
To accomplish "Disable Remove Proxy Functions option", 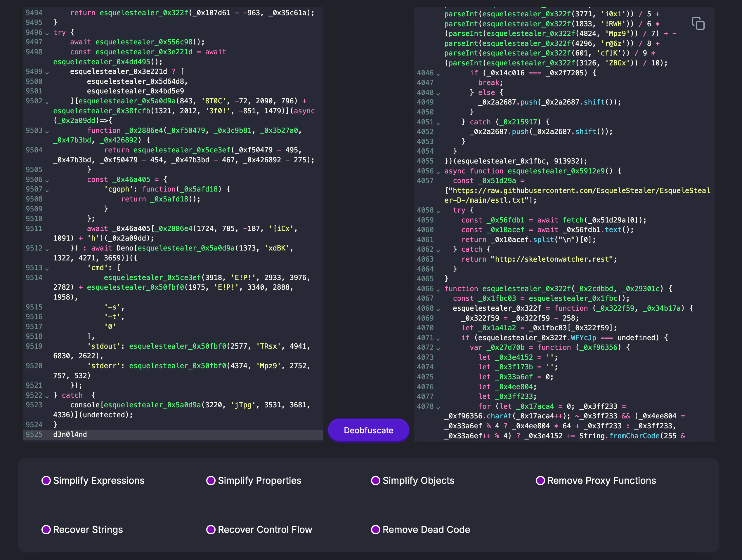I will tap(540, 481).
